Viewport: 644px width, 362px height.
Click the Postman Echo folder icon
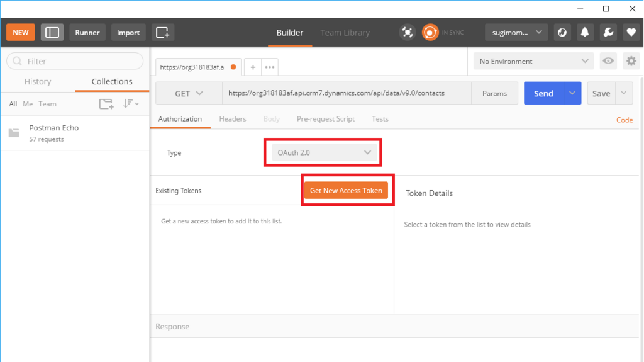pos(14,132)
